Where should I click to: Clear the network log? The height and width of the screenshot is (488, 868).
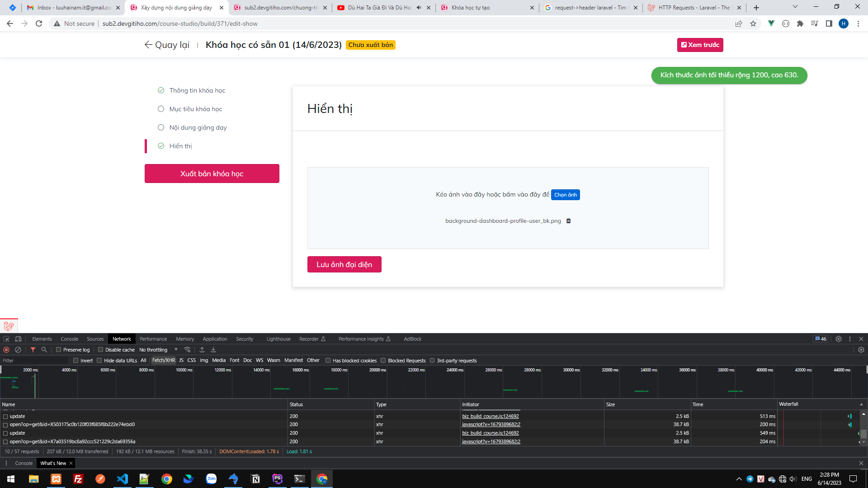click(18, 350)
